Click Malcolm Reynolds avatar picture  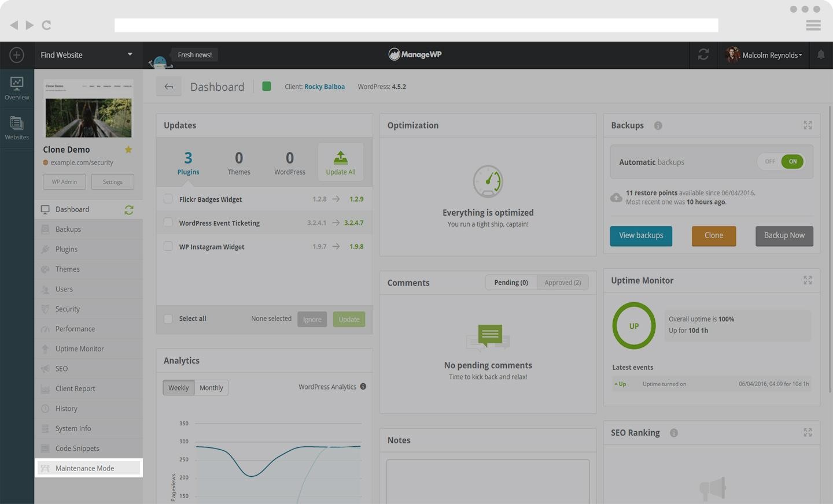(x=732, y=54)
